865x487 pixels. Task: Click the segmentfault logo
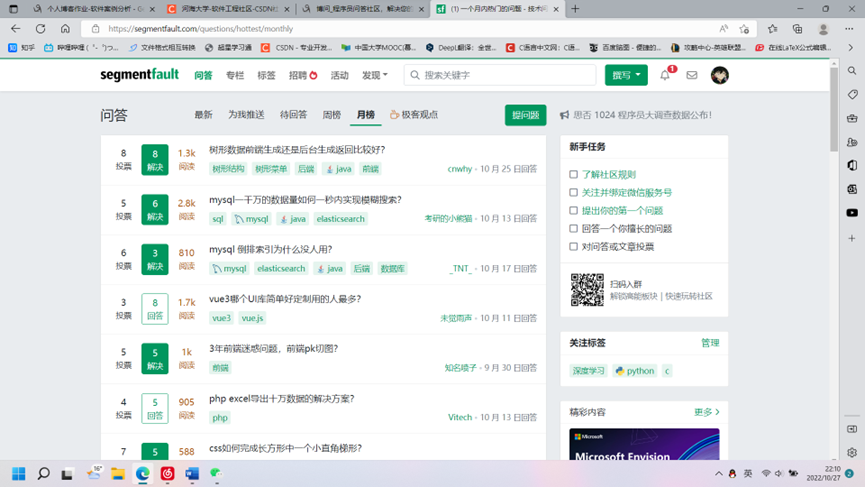tap(139, 75)
